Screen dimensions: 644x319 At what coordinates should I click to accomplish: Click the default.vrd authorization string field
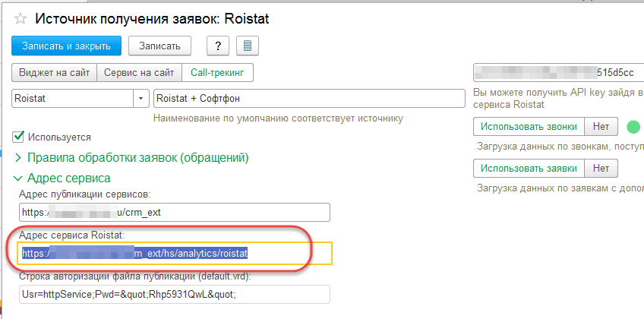pyautogui.click(x=175, y=295)
